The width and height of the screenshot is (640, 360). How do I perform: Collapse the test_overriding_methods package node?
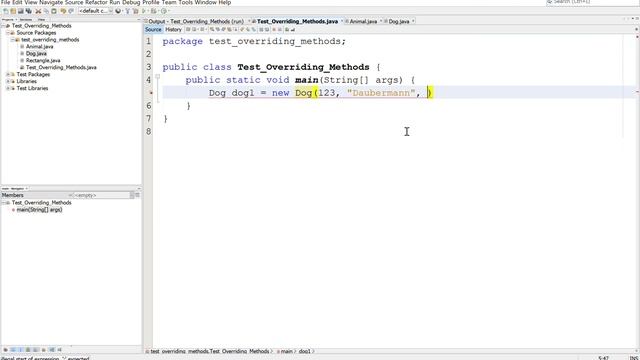pyautogui.click(x=13, y=40)
